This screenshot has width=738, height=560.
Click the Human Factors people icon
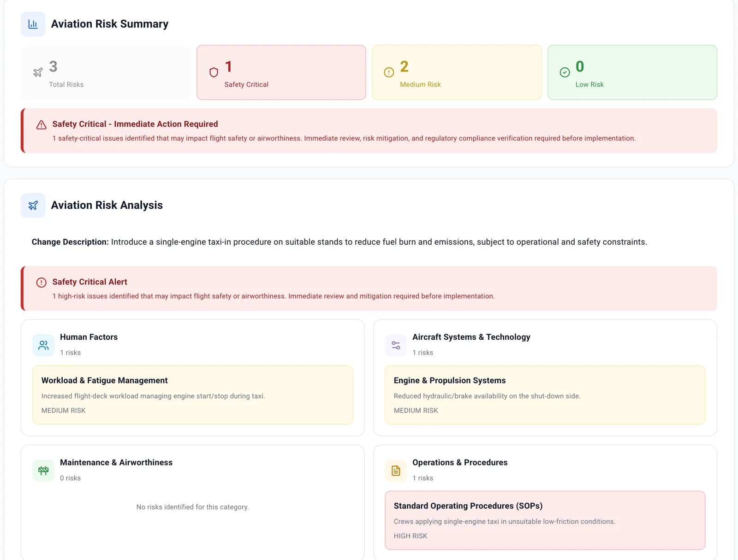pyautogui.click(x=43, y=345)
